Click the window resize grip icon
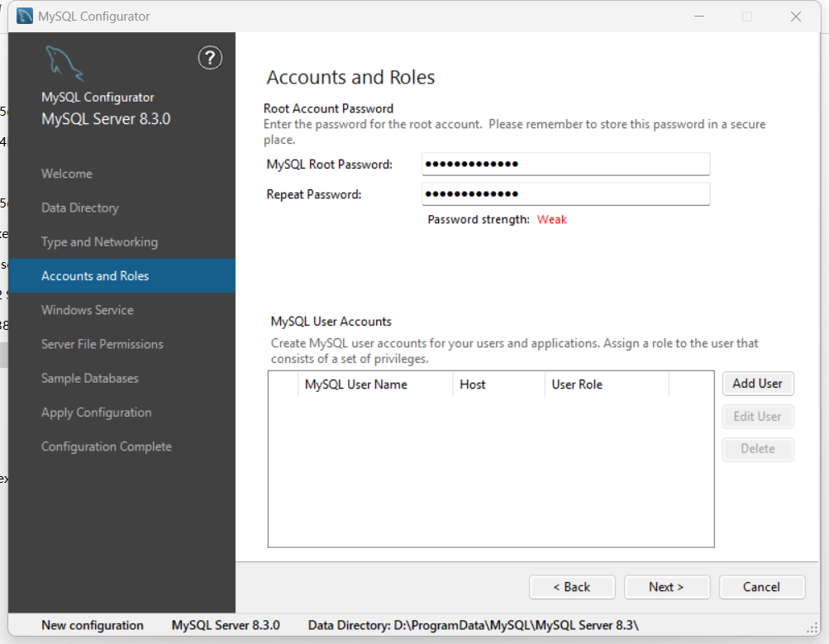 click(812, 628)
